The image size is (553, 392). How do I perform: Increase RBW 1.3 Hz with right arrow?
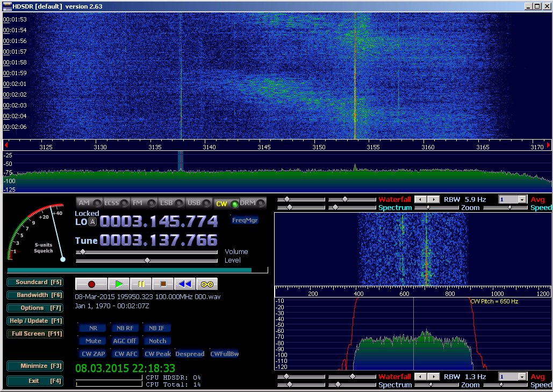point(434,377)
